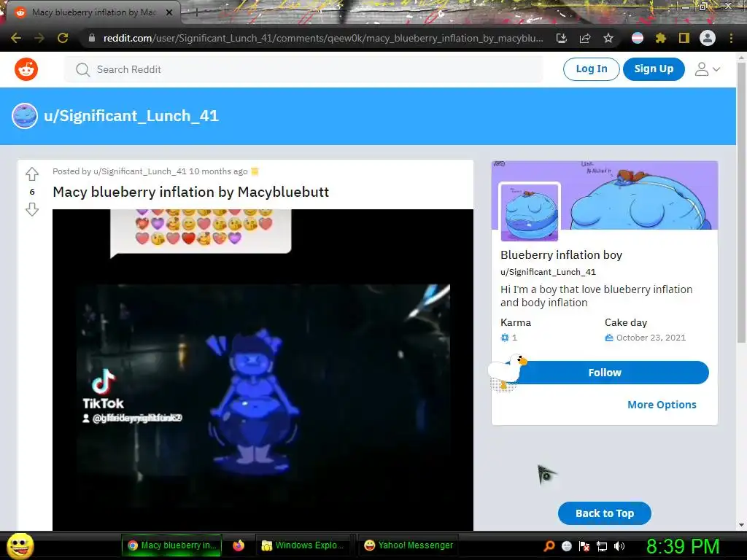Upvote the Macy blueberry inflation post
This screenshot has height=560, width=747.
point(32,174)
